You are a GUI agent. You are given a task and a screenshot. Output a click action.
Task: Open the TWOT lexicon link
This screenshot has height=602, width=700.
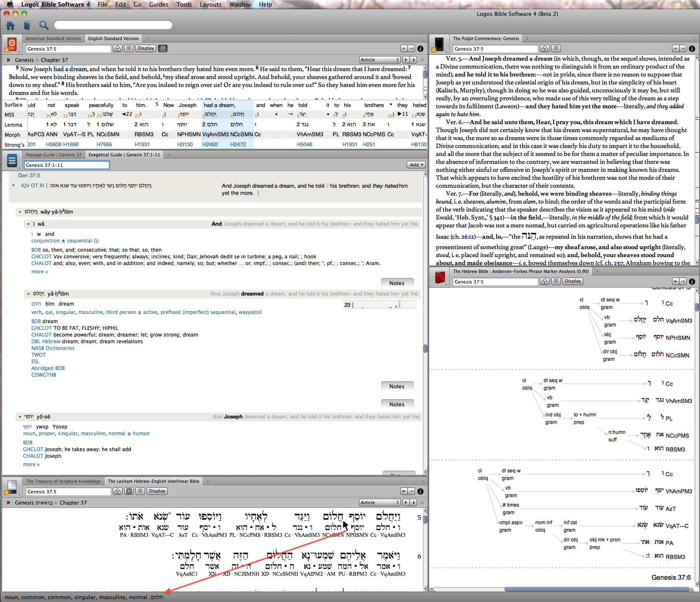[38, 355]
